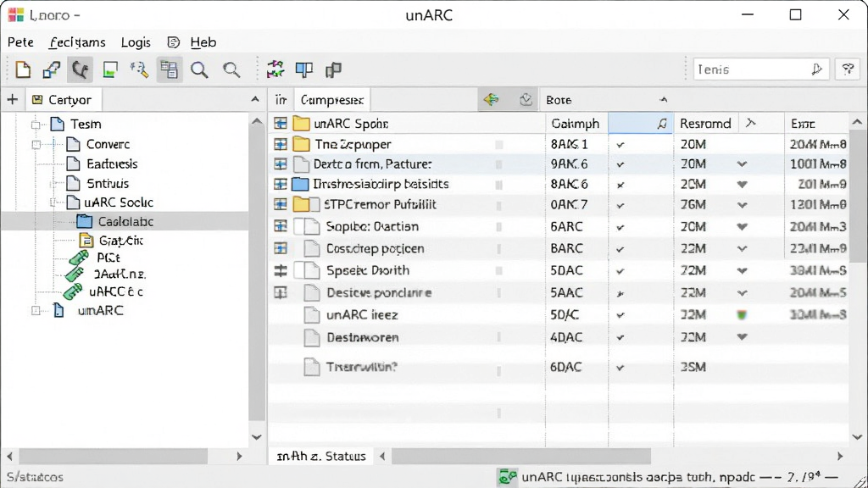Click the dark highlighted toolbar icon beside the link icon
The image size is (868, 488).
coord(81,69)
